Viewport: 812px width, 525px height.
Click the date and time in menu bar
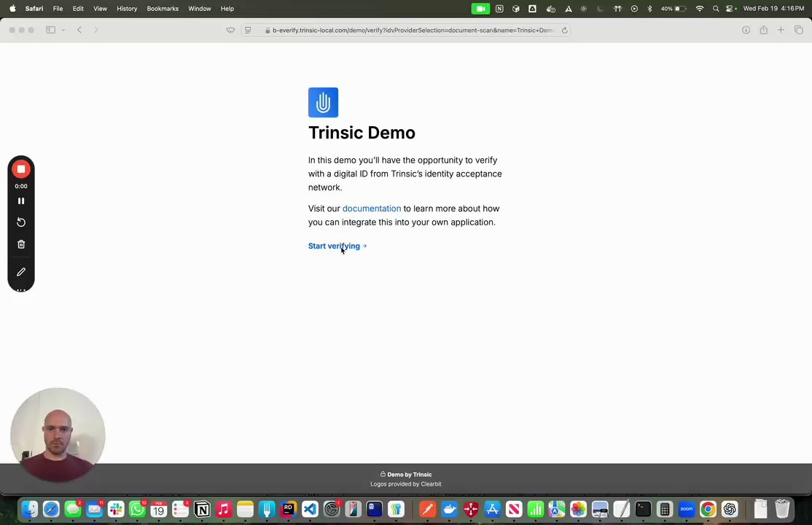pos(773,8)
